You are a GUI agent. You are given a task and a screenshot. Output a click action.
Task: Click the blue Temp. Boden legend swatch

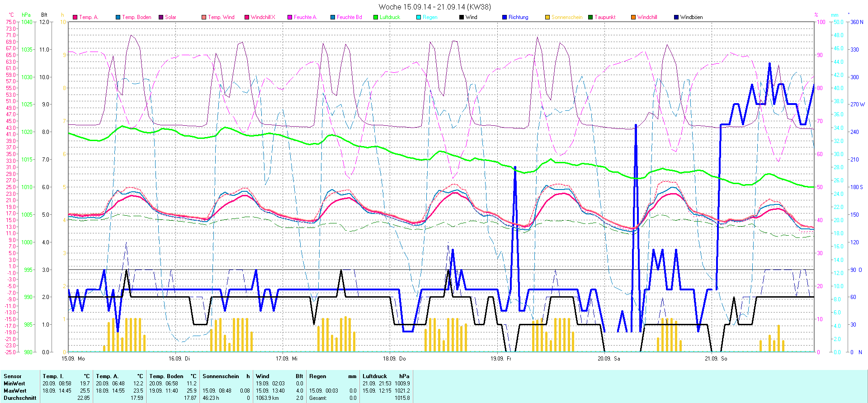[118, 17]
